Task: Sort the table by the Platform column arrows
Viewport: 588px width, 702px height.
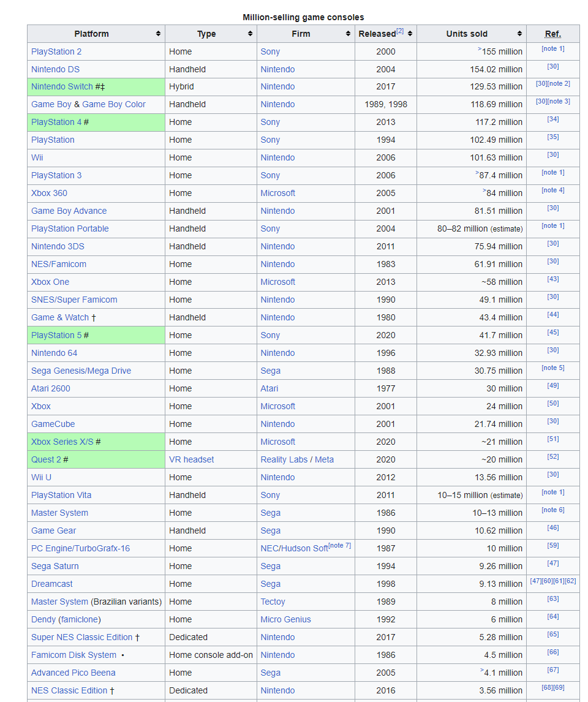Action: pos(158,34)
